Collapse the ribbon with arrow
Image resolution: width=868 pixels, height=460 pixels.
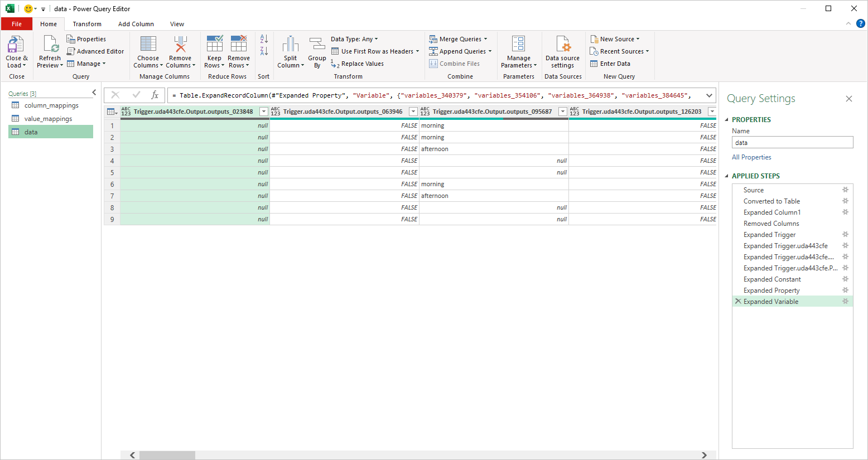click(848, 23)
